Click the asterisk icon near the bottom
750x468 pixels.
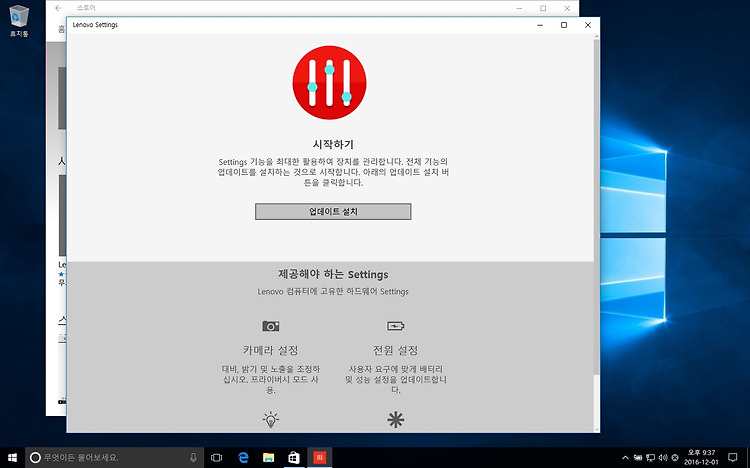[x=396, y=419]
